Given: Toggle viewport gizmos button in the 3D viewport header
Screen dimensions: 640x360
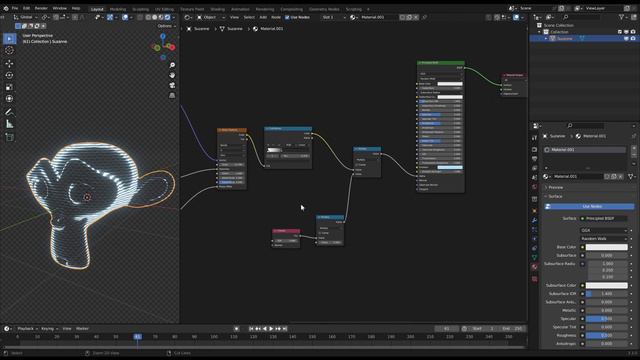Looking at the screenshot, I should click(110, 18).
